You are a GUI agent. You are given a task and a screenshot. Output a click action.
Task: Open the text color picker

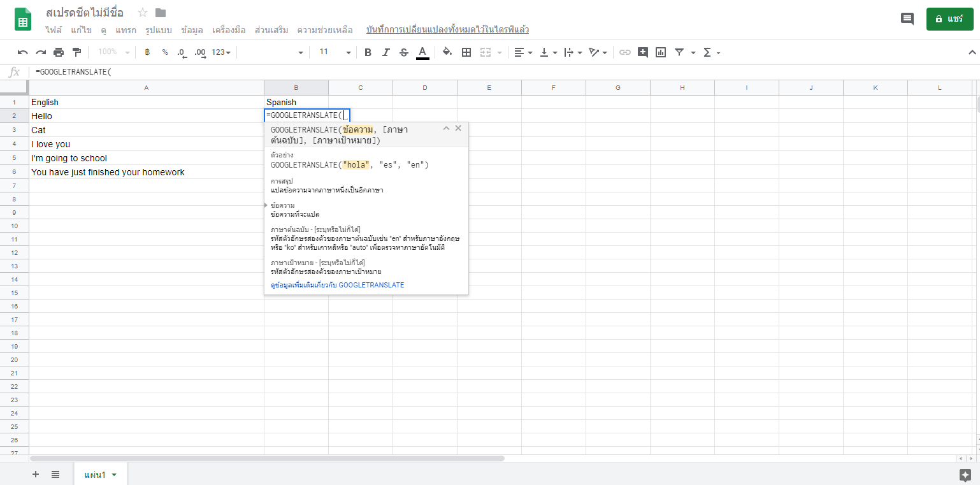coord(422,52)
